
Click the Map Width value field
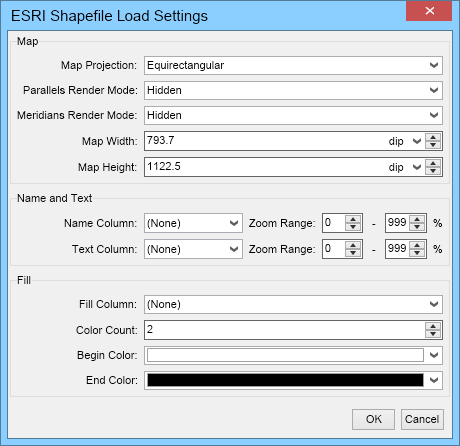pyautogui.click(x=265, y=141)
